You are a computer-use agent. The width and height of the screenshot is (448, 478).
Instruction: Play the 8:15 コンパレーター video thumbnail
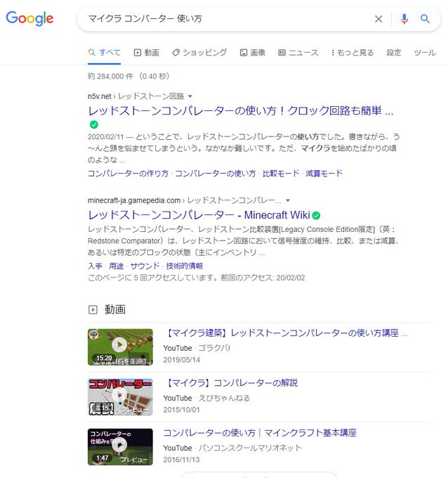click(x=120, y=397)
